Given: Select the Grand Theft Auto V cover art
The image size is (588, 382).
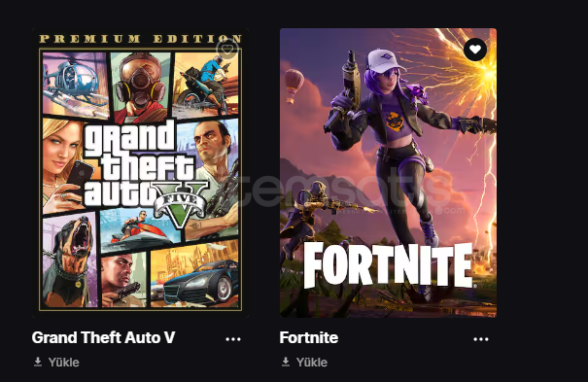Looking at the screenshot, I should (x=140, y=173).
